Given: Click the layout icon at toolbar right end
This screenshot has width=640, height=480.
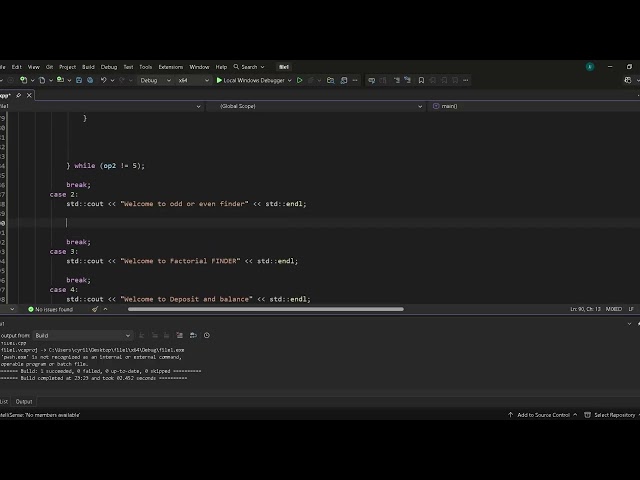Looking at the screenshot, I should point(628,80).
